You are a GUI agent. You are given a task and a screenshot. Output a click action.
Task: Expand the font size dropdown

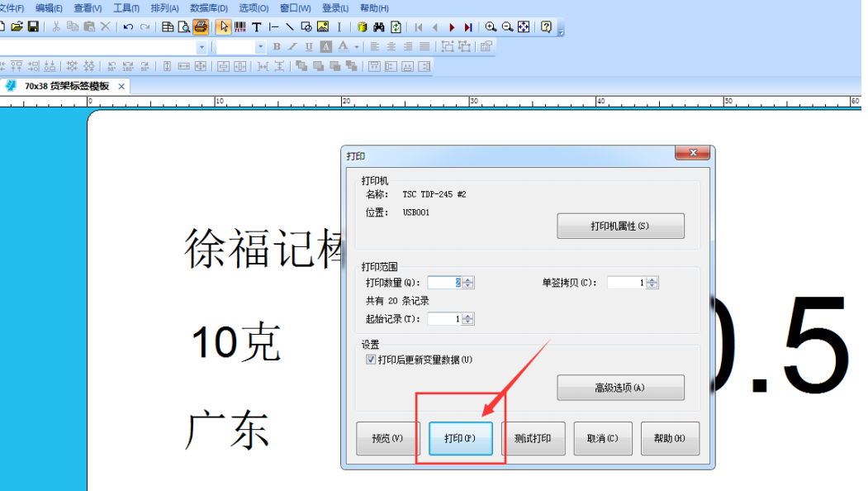tap(260, 47)
